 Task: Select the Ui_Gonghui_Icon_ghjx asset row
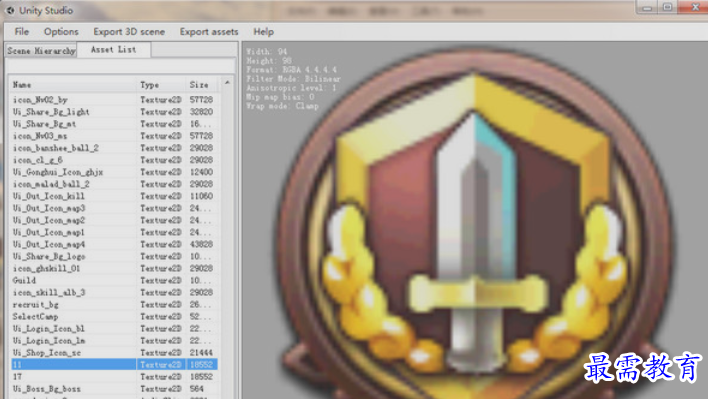[114, 172]
